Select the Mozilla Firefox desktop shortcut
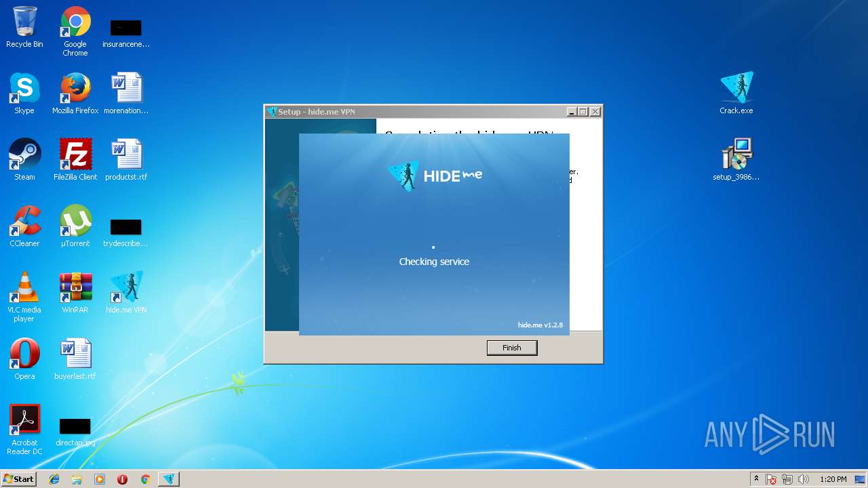This screenshot has height=488, width=868. (75, 94)
